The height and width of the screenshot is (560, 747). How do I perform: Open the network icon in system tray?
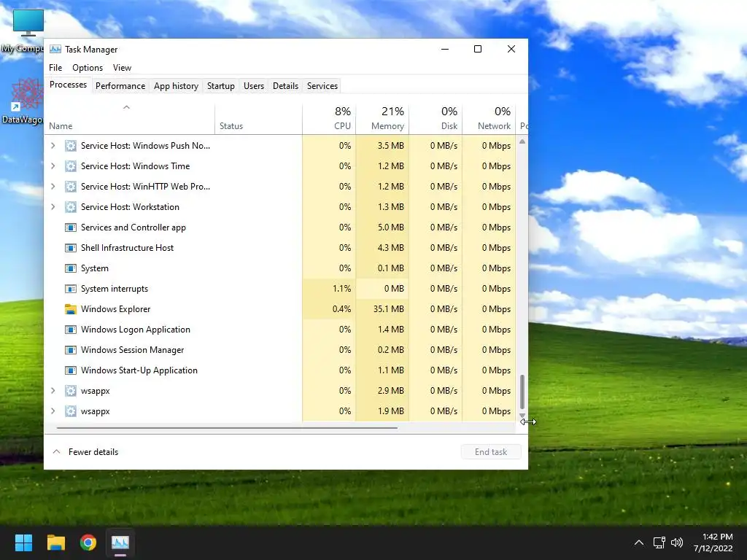tap(659, 542)
